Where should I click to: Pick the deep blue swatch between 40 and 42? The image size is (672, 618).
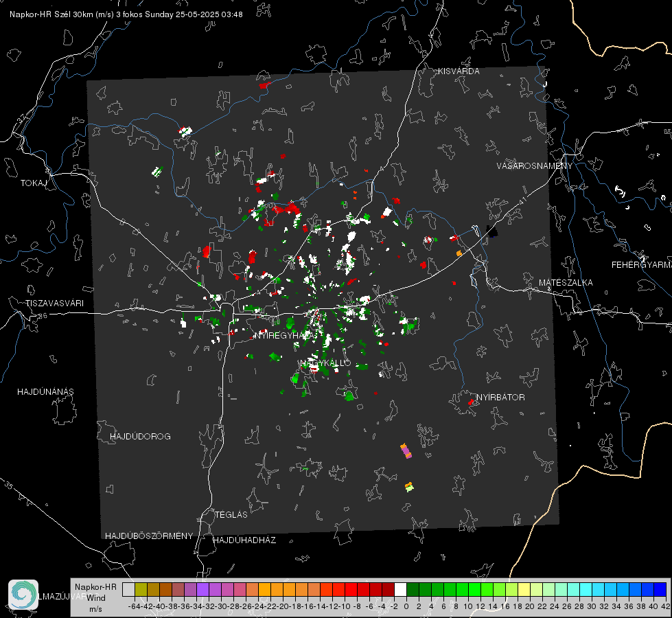[x=660, y=589]
